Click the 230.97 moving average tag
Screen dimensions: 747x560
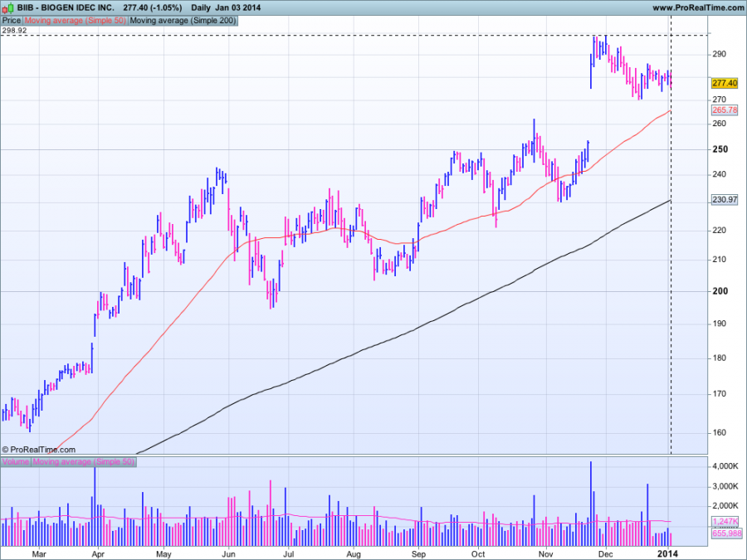tap(725, 200)
